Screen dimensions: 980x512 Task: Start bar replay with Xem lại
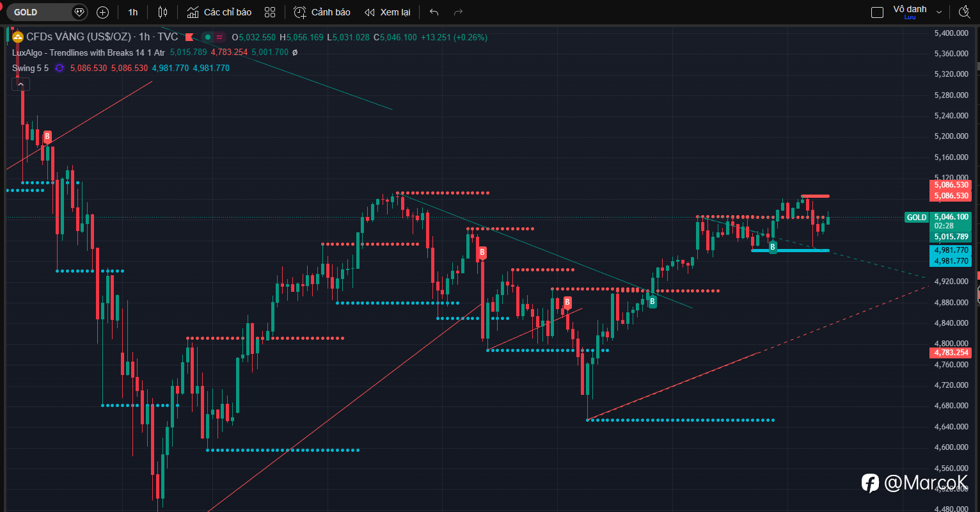coord(387,12)
